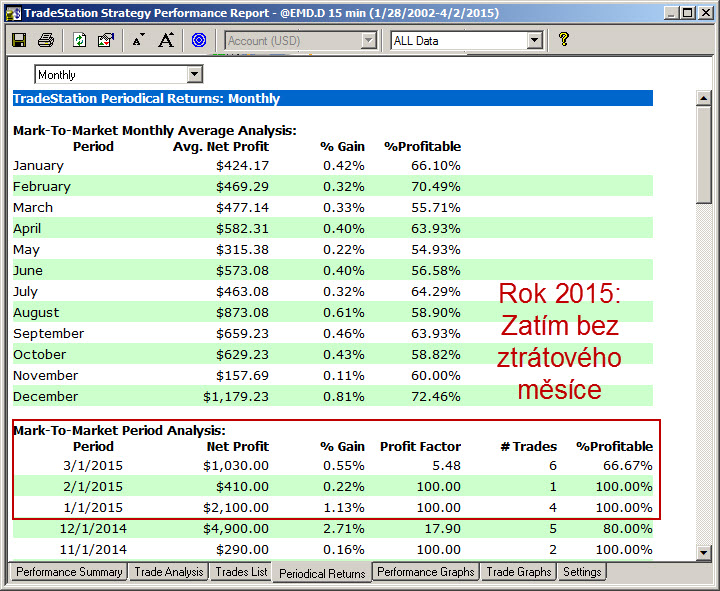This screenshot has width=720, height=591.
Task: Maximize the report window
Action: click(x=687, y=13)
